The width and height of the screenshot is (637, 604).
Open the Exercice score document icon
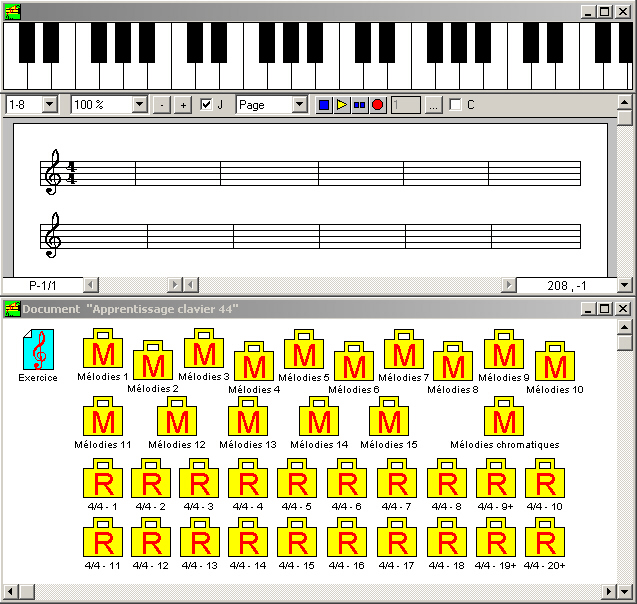pyautogui.click(x=38, y=349)
